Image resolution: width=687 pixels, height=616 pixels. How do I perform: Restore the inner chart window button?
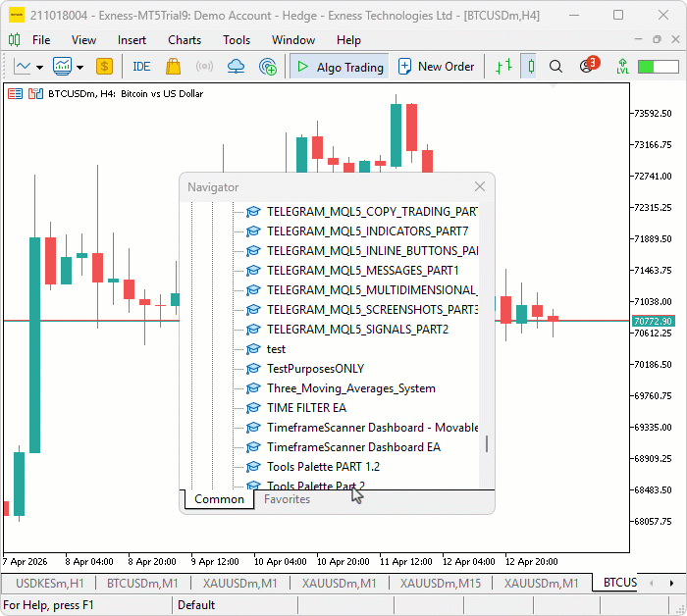point(657,39)
